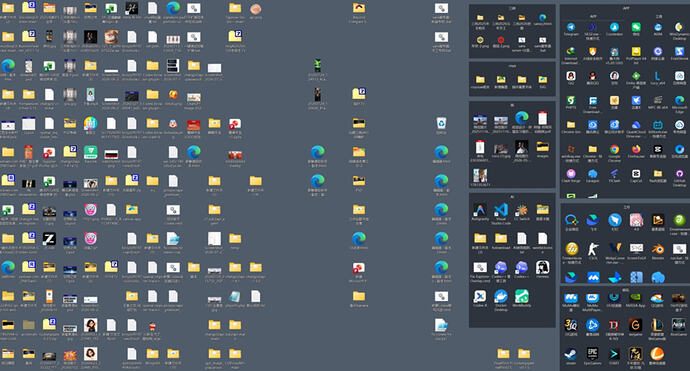Open the Telegram app shortcut

tap(571, 28)
